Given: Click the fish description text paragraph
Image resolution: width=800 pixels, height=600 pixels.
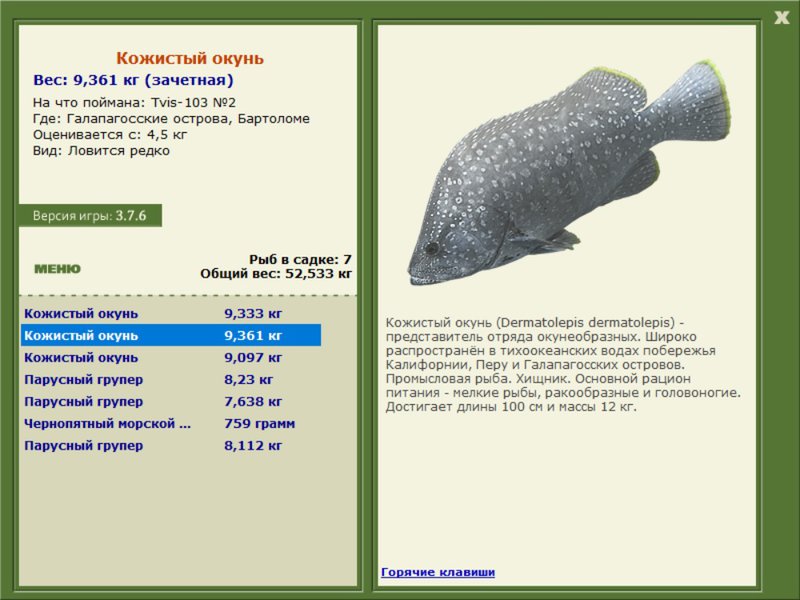Looking at the screenshot, I should 563,364.
